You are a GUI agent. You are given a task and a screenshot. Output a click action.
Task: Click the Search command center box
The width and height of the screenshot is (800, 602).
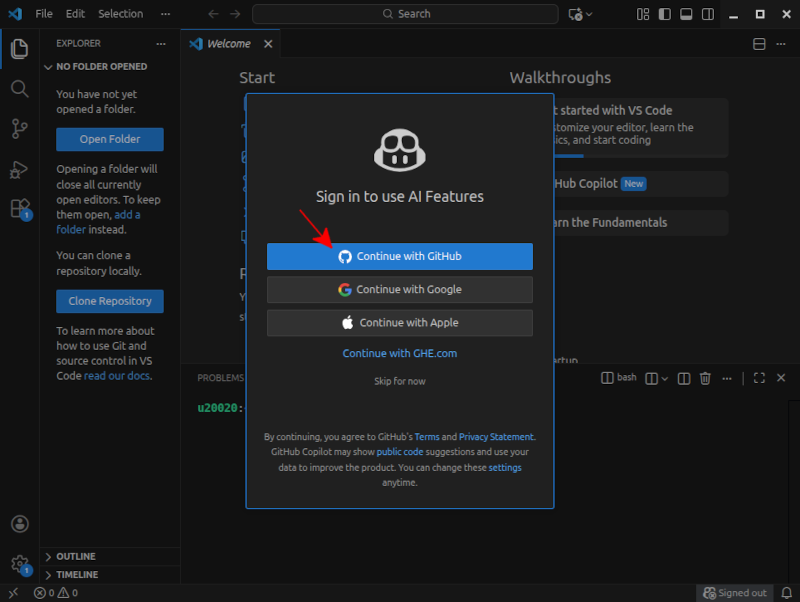click(x=405, y=14)
